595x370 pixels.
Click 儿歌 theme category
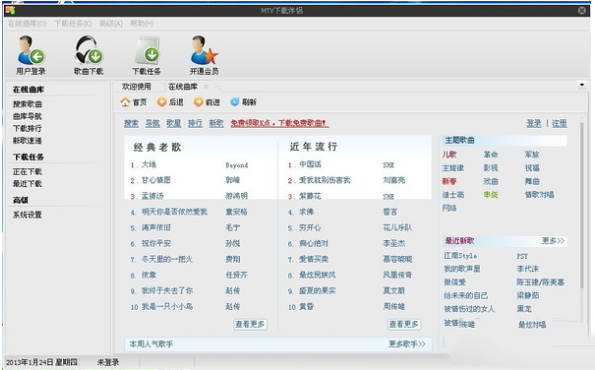(x=449, y=154)
